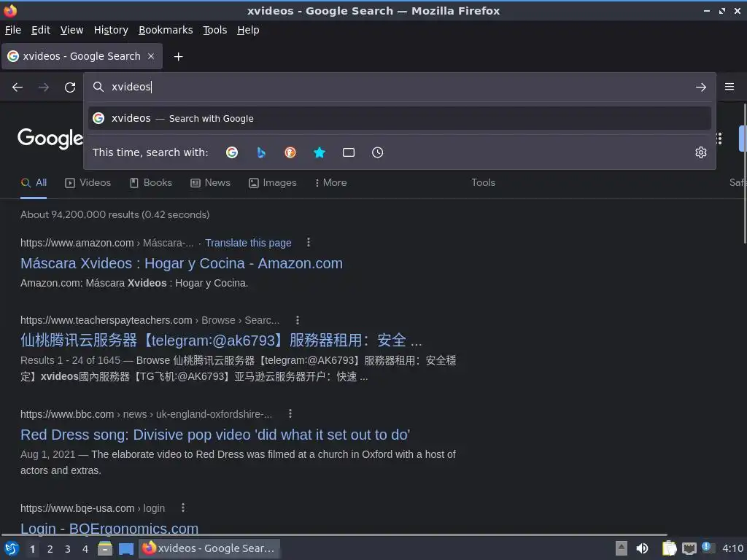Search this time with Bing icon
The width and height of the screenshot is (747, 560).
[x=261, y=152]
